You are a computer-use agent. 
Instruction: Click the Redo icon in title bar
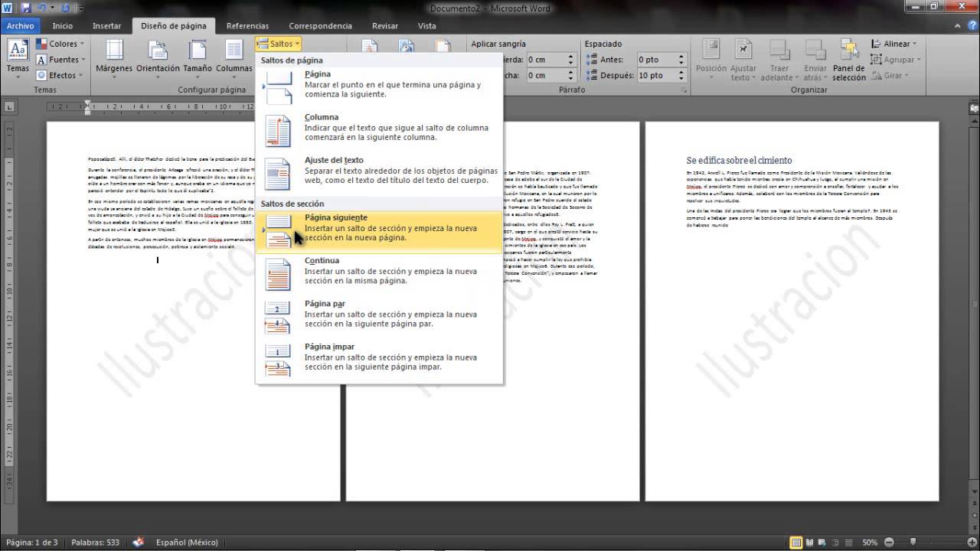(x=64, y=8)
